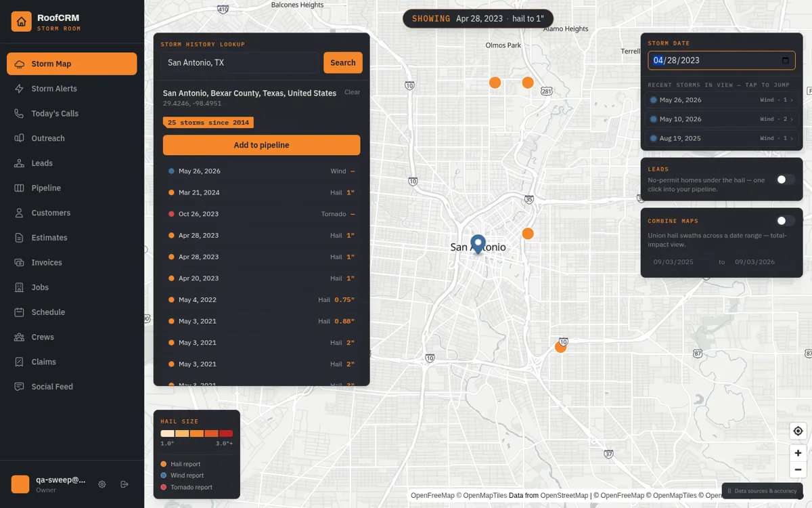Open Data sources & accuracy
This screenshot has width=812, height=508.
point(763,491)
